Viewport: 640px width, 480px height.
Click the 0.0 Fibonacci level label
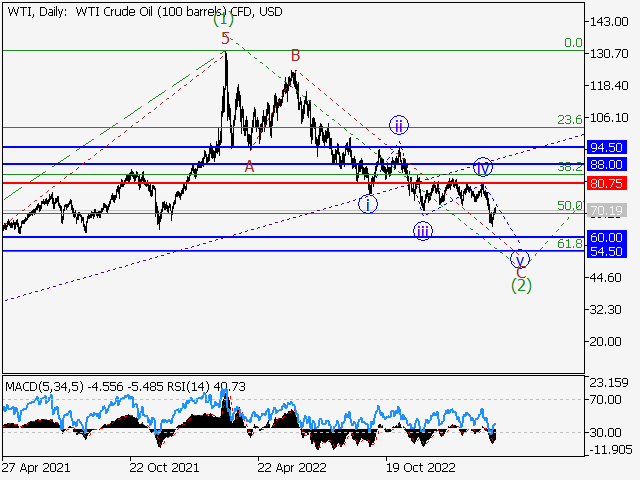tap(573, 42)
